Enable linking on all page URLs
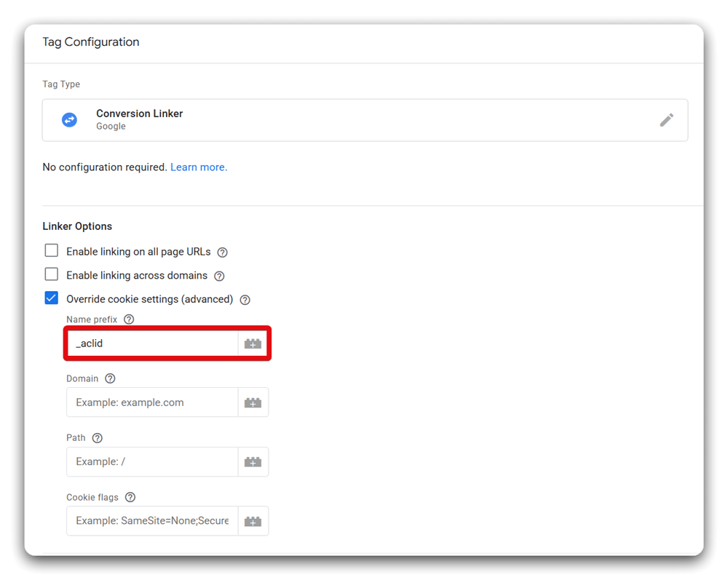The width and height of the screenshot is (728, 580). tap(51, 250)
